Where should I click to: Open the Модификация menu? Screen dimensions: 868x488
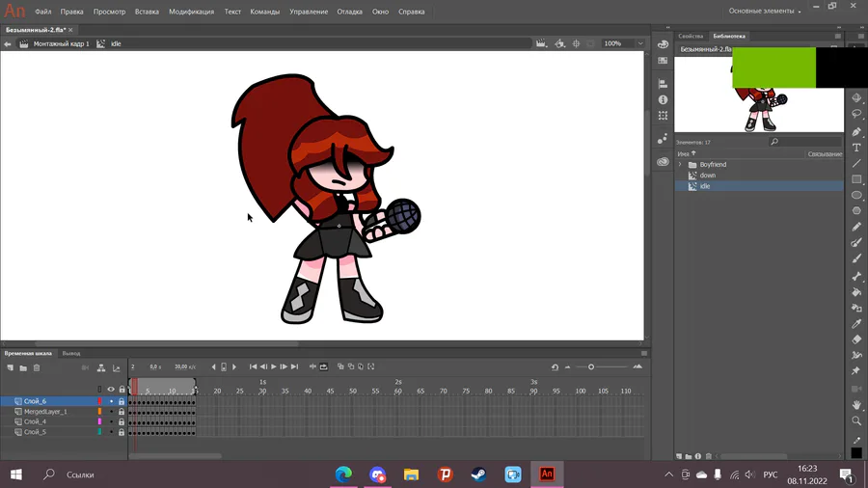tap(191, 12)
